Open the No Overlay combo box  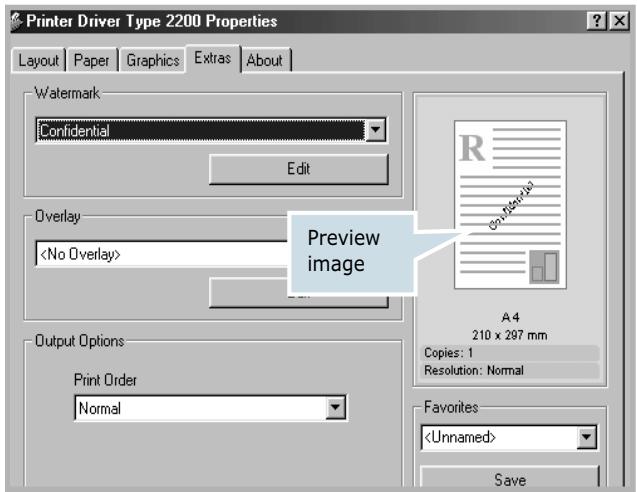[x=162, y=254]
